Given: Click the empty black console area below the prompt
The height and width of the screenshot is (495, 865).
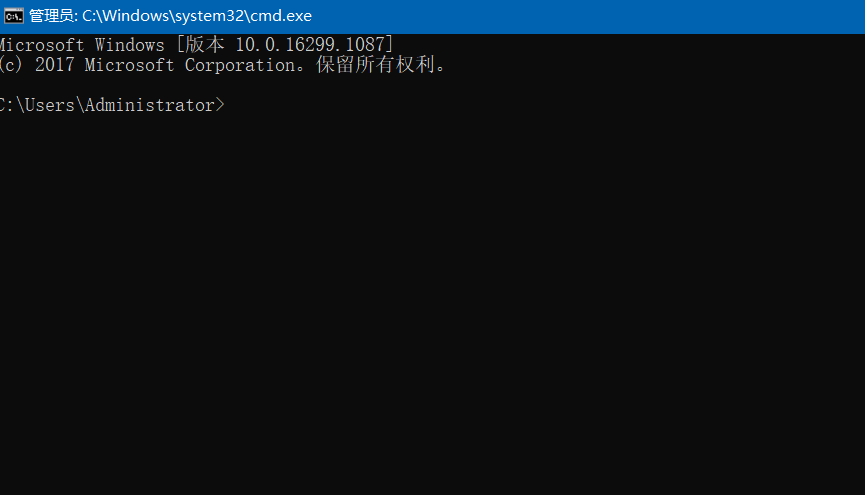Looking at the screenshot, I should point(430,300).
